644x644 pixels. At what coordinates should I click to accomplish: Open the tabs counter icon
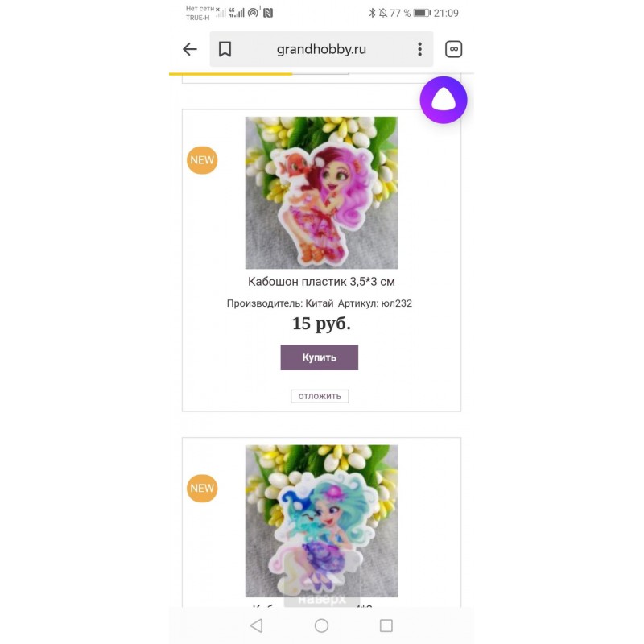(x=453, y=49)
